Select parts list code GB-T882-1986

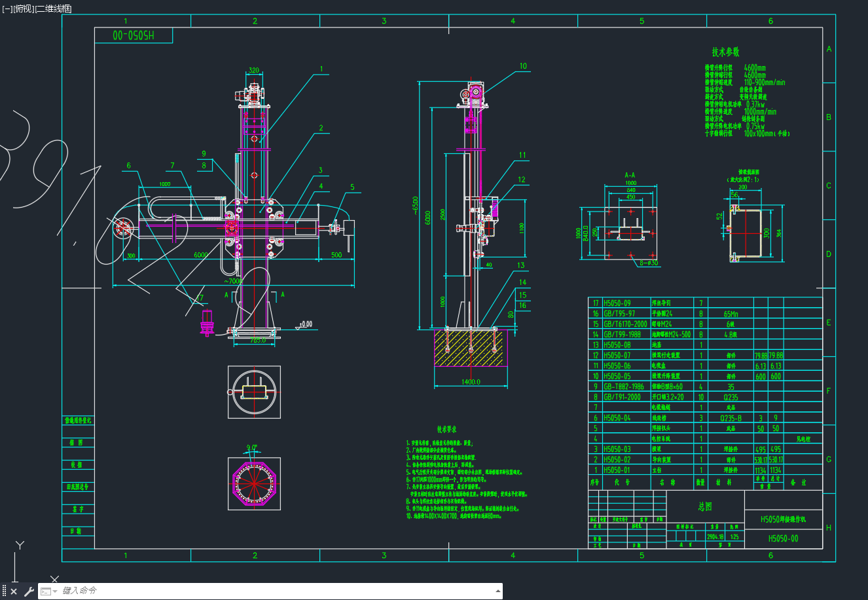click(624, 387)
